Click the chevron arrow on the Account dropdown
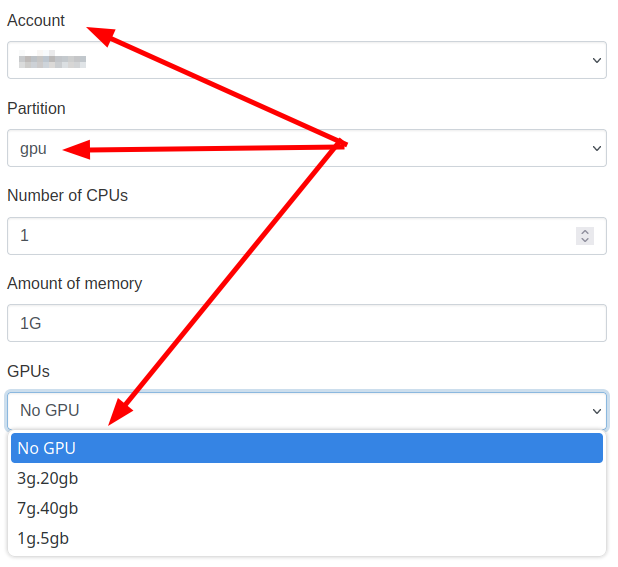 click(597, 60)
